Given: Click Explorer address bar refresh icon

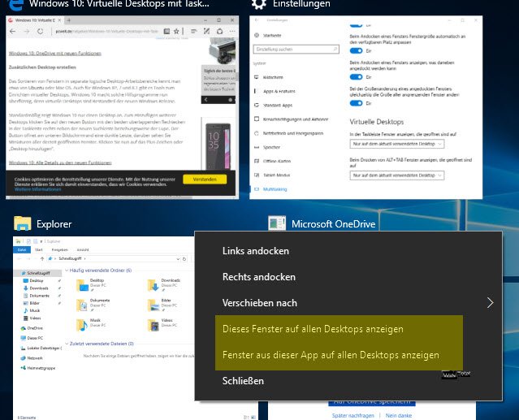Looking at the screenshot, I should tap(184, 258).
